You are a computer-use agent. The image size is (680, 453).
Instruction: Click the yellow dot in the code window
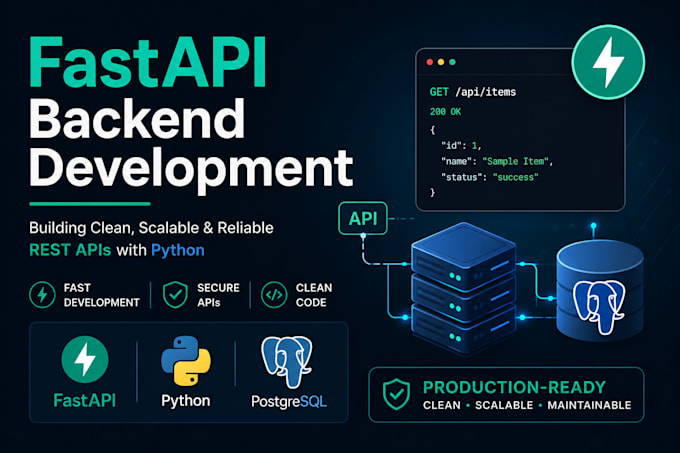[x=441, y=62]
